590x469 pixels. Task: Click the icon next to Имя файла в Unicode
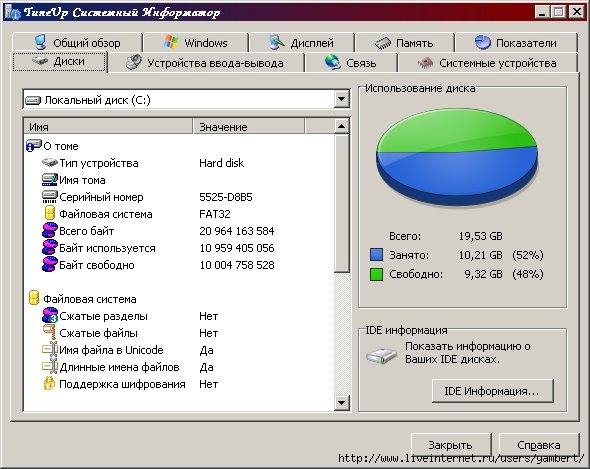click(50, 350)
